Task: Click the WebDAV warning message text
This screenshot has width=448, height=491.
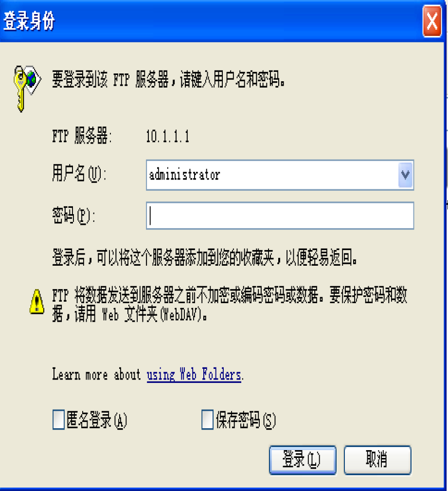Action: click(230, 304)
